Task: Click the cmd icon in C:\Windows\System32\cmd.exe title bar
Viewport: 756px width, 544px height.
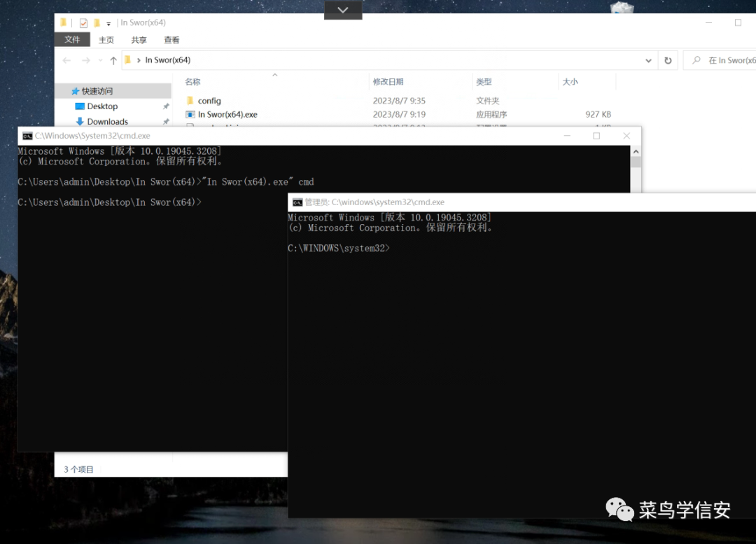Action: (x=27, y=136)
